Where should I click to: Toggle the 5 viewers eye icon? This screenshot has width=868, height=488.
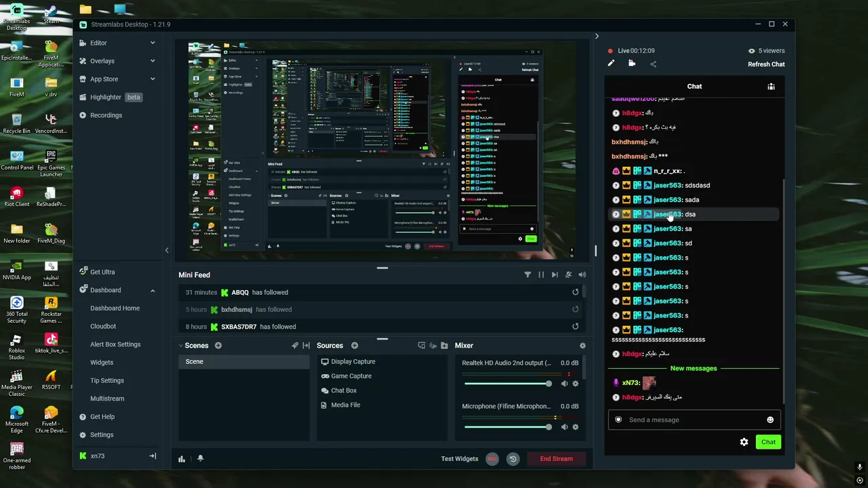coord(751,51)
